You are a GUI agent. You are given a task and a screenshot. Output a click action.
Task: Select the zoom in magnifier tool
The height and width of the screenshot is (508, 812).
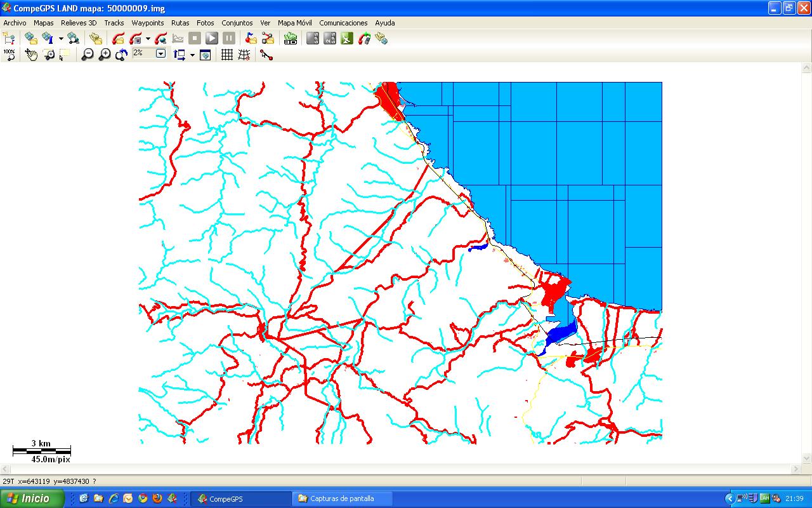[104, 54]
